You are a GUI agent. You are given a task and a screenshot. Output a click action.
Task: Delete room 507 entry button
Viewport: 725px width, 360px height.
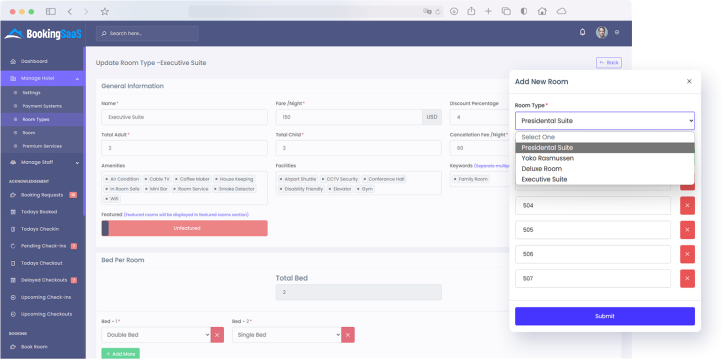[687, 279]
